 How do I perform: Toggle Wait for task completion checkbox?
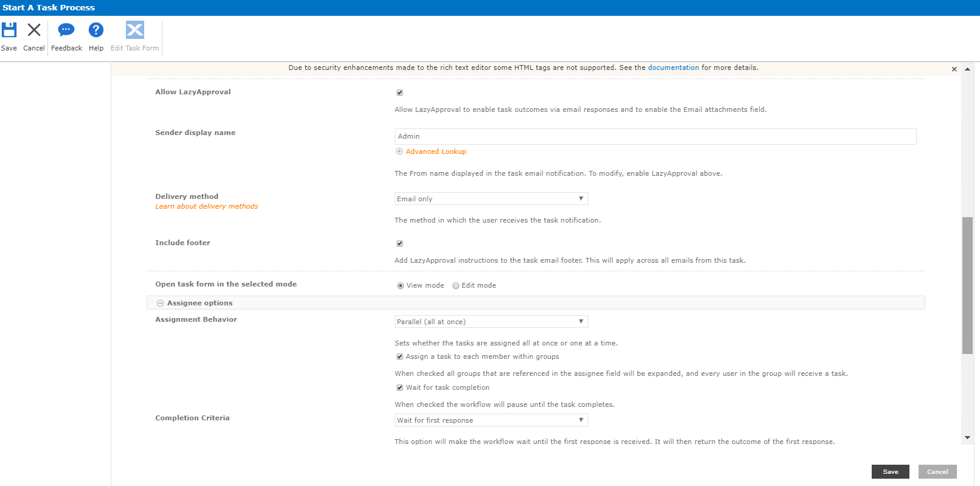tap(400, 388)
